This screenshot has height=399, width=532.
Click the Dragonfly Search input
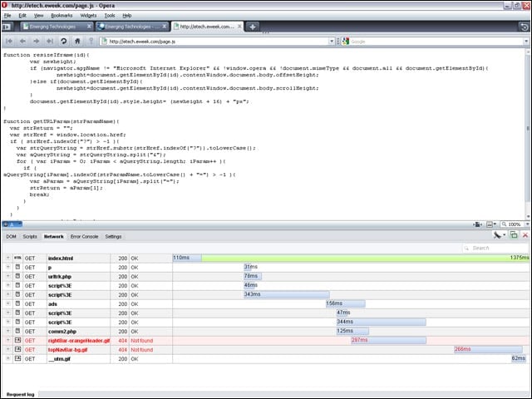(496, 248)
